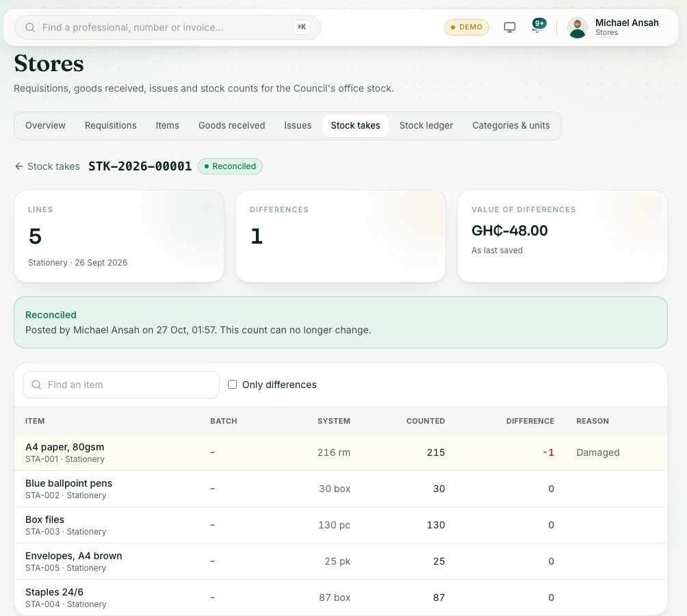
Task: Click the global professional/invoice search box
Action: coord(168,27)
